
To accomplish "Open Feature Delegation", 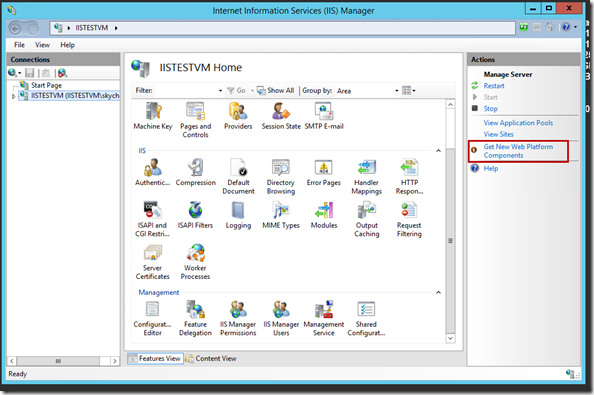I will tap(195, 318).
